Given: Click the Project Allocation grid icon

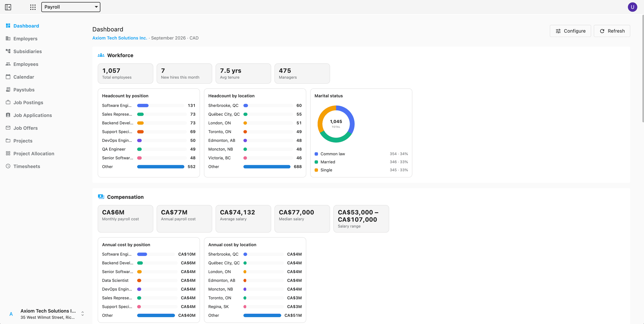Looking at the screenshot, I should [8, 153].
